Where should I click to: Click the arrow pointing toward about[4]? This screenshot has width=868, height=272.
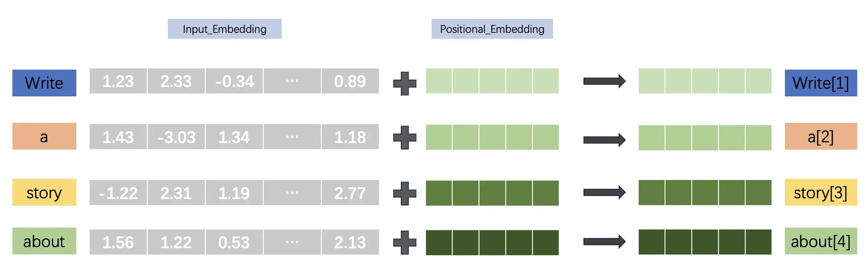click(604, 241)
